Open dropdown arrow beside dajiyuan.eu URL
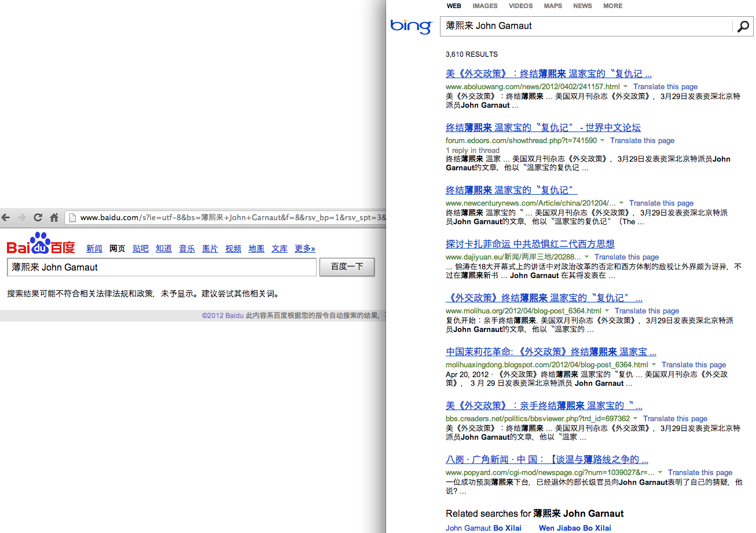This screenshot has width=756, height=533. coord(586,257)
